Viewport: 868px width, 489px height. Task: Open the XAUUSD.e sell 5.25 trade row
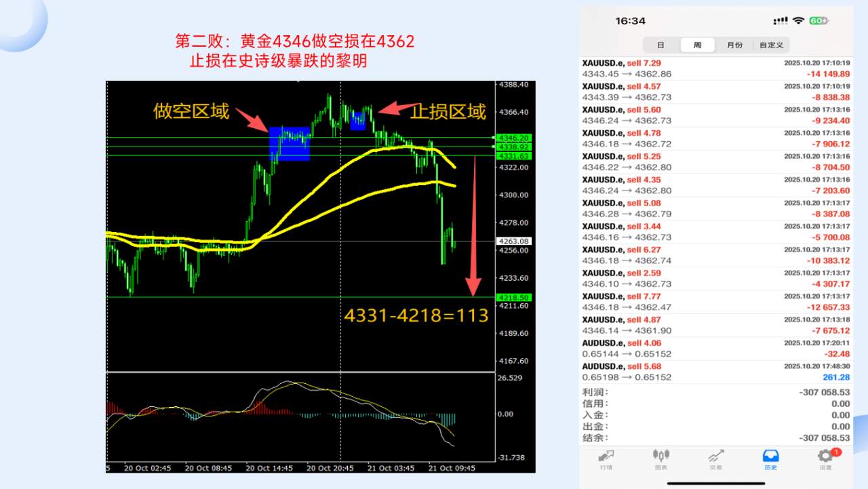pyautogui.click(x=716, y=162)
